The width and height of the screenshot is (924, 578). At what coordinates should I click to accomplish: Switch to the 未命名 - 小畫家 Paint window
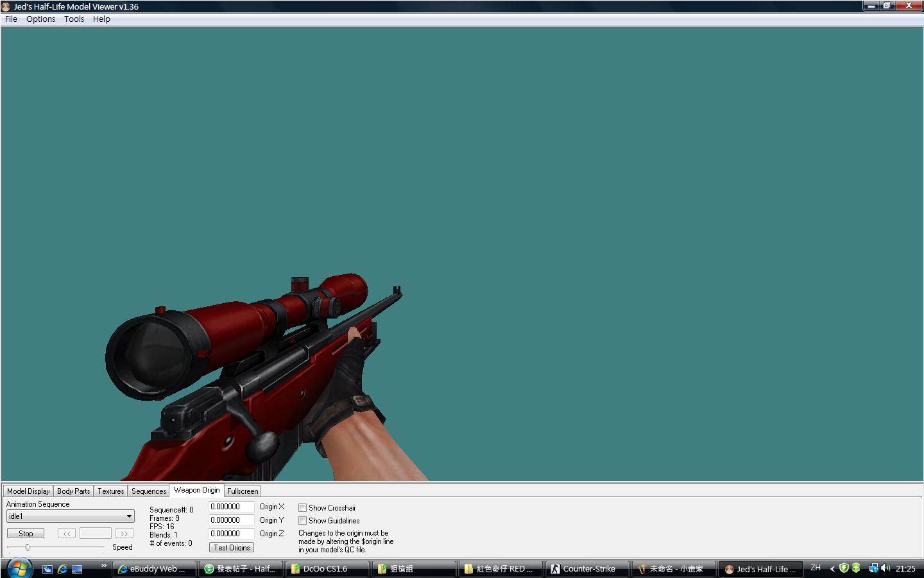click(x=674, y=569)
